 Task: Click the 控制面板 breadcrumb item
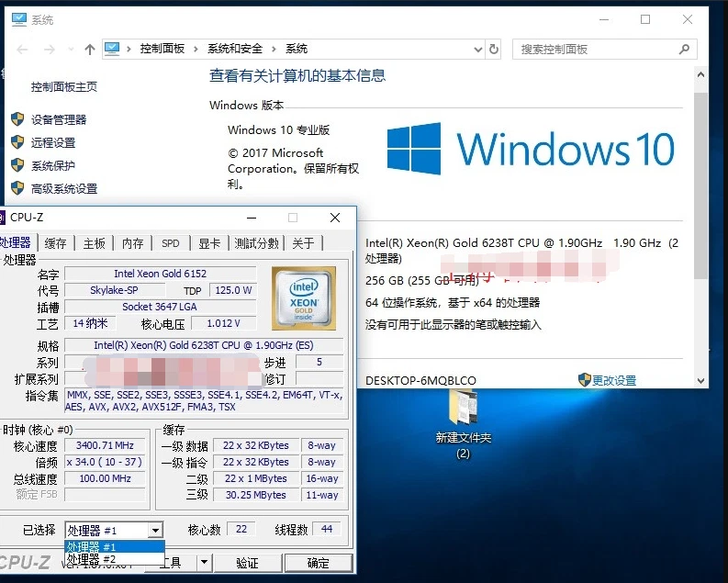click(162, 49)
